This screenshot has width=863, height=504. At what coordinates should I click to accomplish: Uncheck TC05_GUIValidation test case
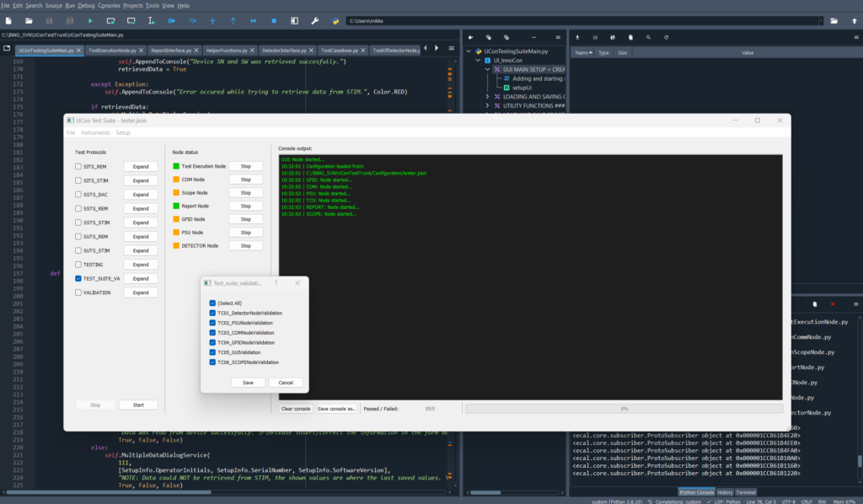(x=212, y=352)
